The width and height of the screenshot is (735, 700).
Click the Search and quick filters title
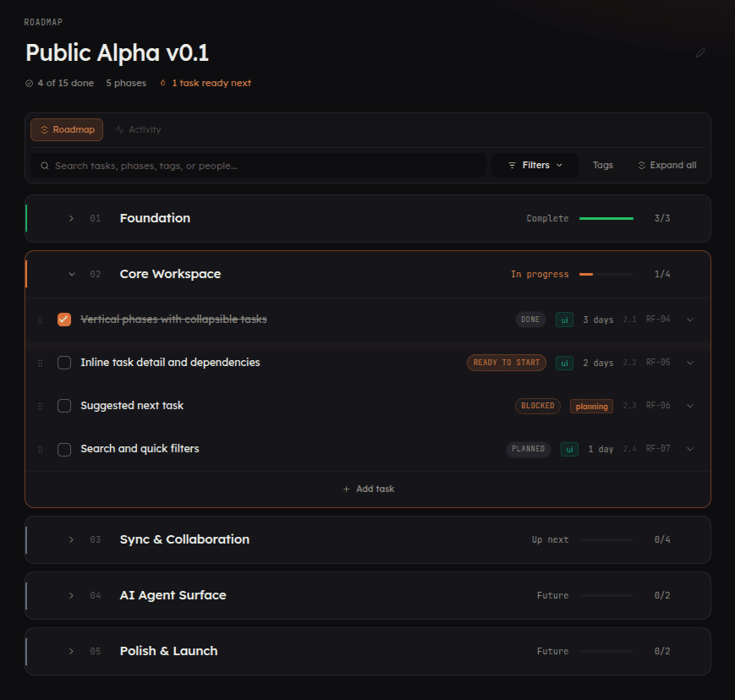pos(140,449)
